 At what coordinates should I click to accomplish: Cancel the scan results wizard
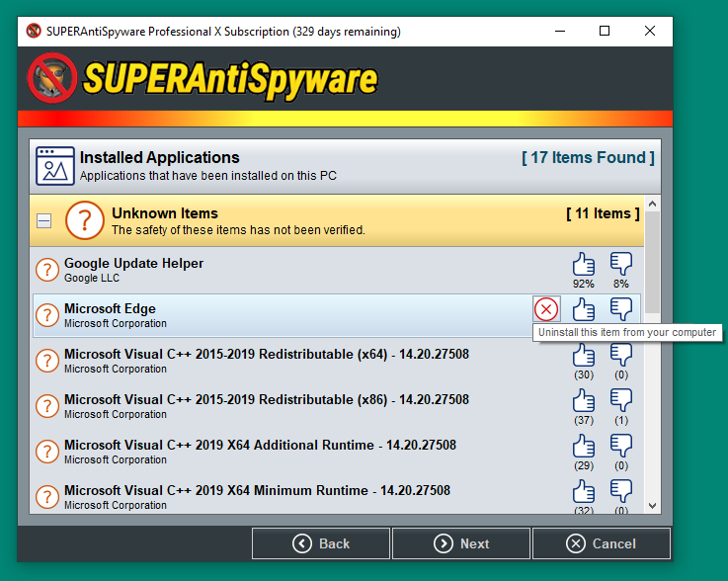(602, 543)
